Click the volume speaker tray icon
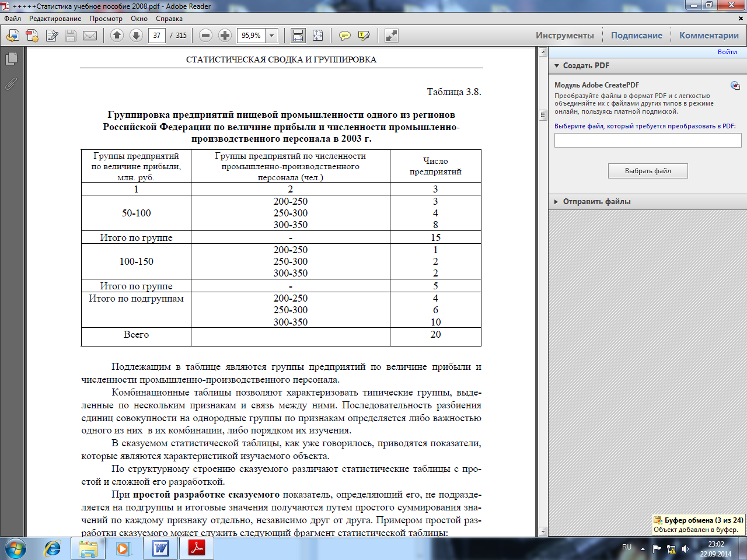The height and width of the screenshot is (560, 747). click(686, 549)
